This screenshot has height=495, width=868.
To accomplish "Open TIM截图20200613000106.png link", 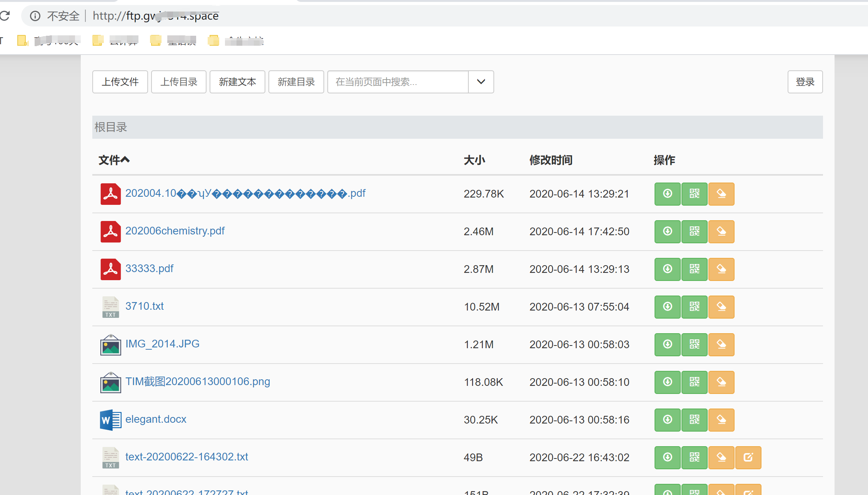I will pos(198,381).
